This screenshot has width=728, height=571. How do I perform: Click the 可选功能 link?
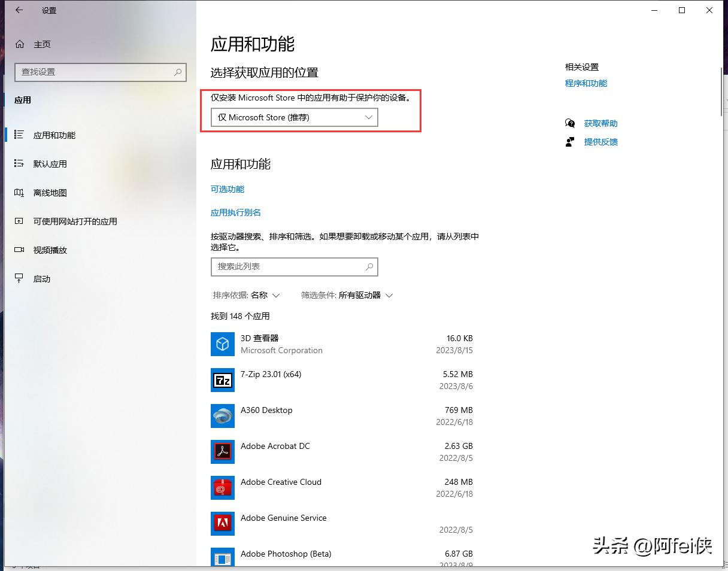(x=227, y=189)
